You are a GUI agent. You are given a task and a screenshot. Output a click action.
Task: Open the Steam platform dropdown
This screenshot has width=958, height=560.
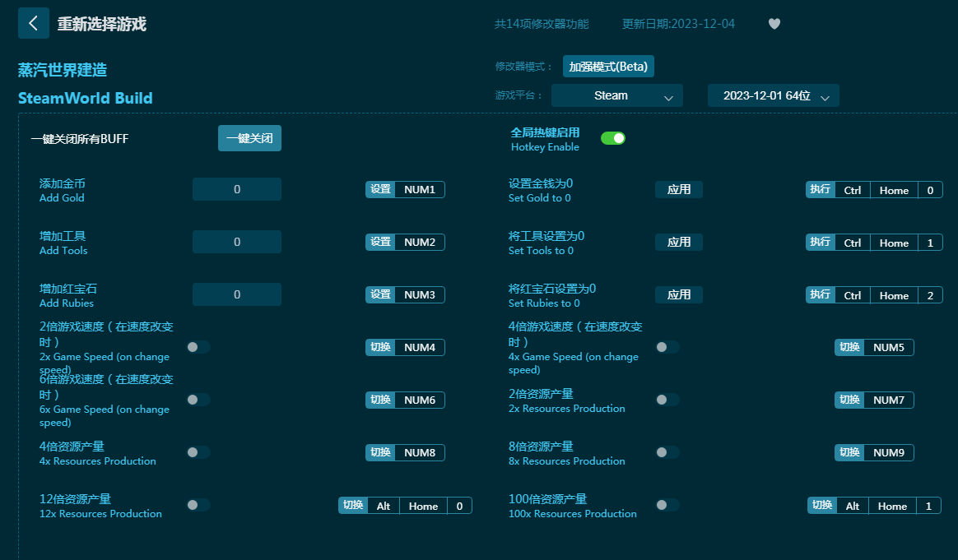[x=617, y=96]
